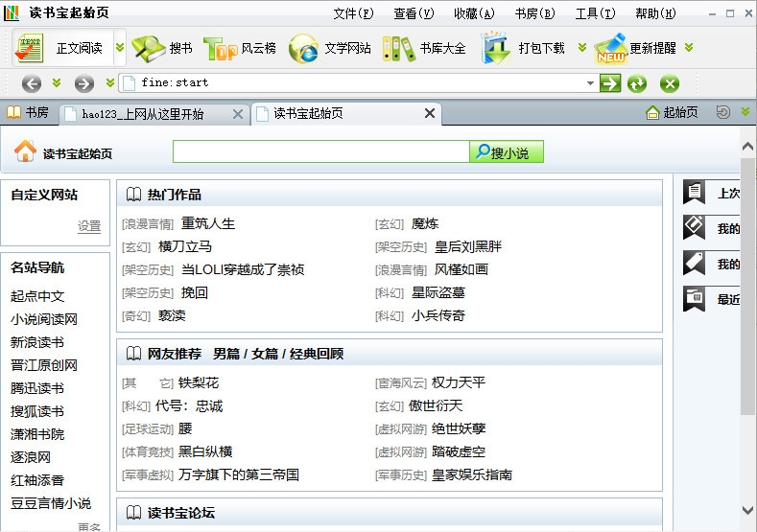
Task: Expand the tab bar options chevron
Action: click(745, 112)
